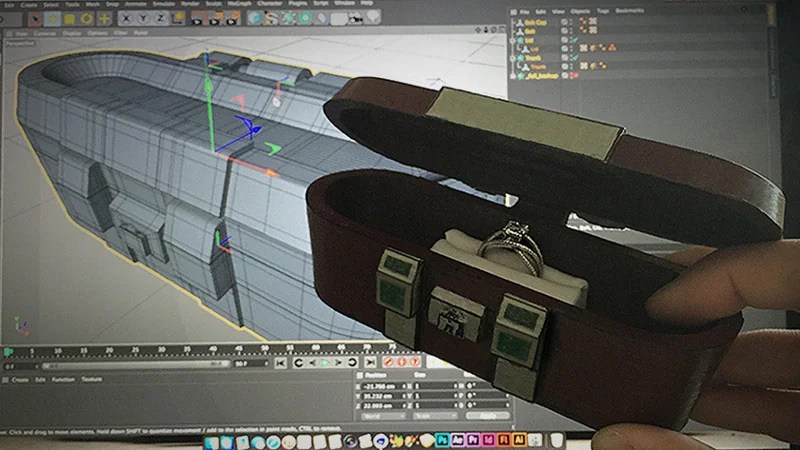Image resolution: width=800 pixels, height=450 pixels.
Task: Click the spline pen icon
Action: coord(271,18)
